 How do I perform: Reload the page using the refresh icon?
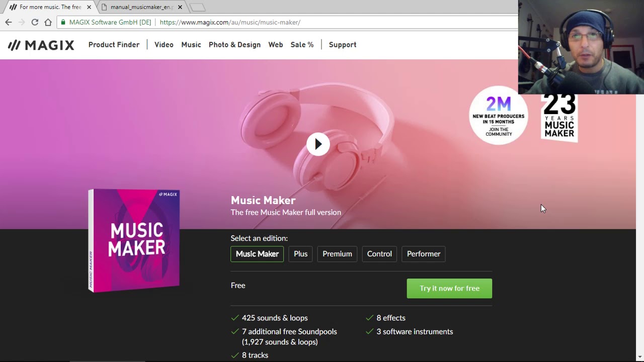[x=35, y=22]
